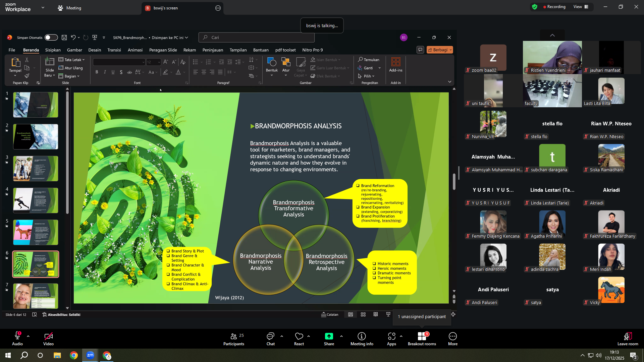Click the Meeting info icon

(x=362, y=336)
